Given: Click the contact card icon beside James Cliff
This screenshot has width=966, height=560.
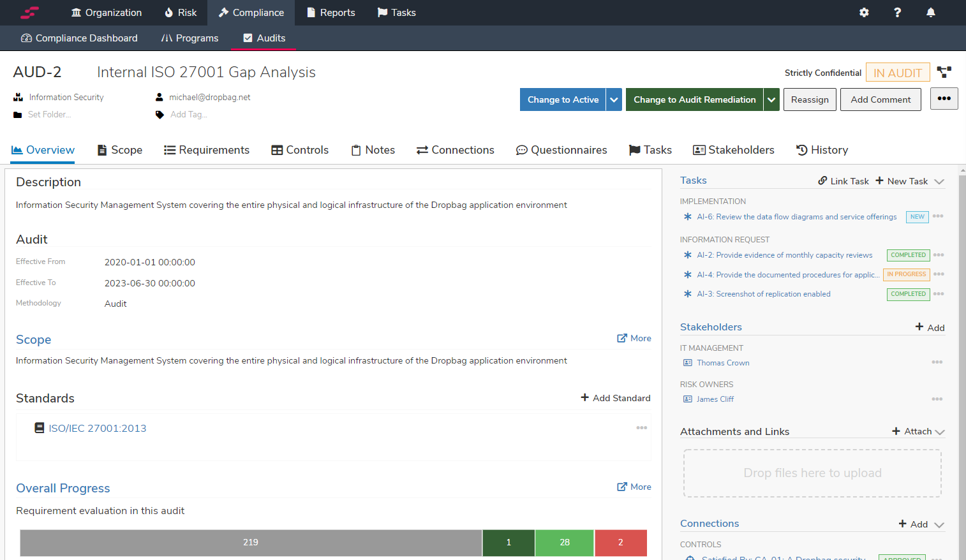Looking at the screenshot, I should [x=688, y=399].
